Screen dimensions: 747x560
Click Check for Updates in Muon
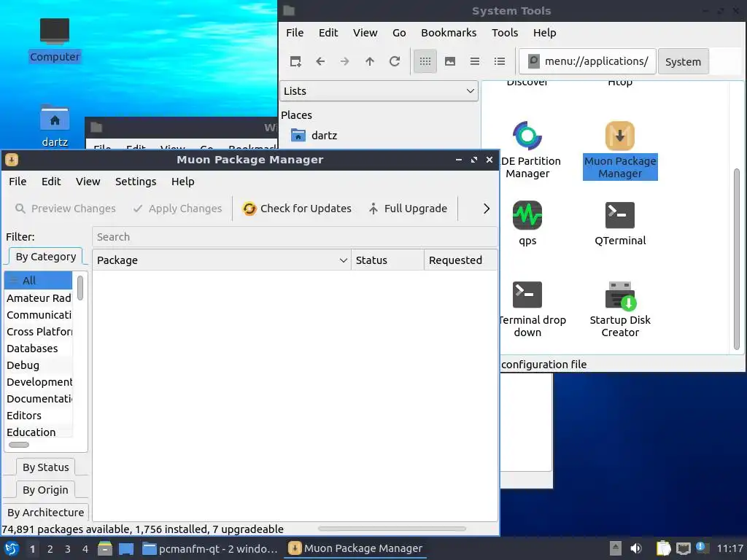[297, 209]
